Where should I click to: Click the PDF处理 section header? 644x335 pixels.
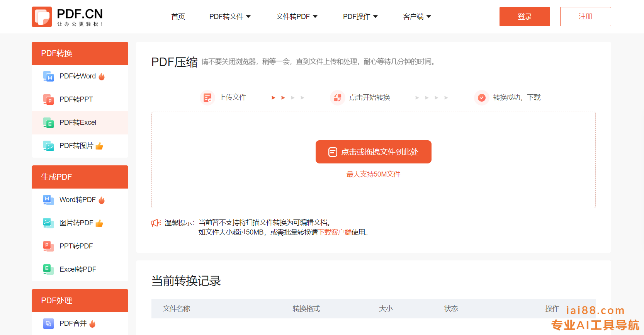[80, 301]
